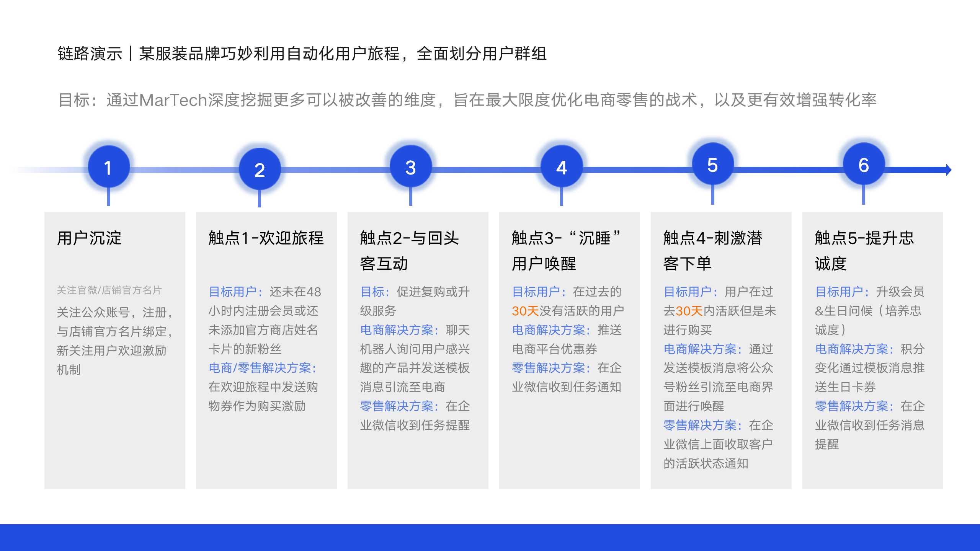The image size is (980, 551).
Task: Click '零售解决方案：' in the 触点4 card
Action: pyautogui.click(x=703, y=425)
